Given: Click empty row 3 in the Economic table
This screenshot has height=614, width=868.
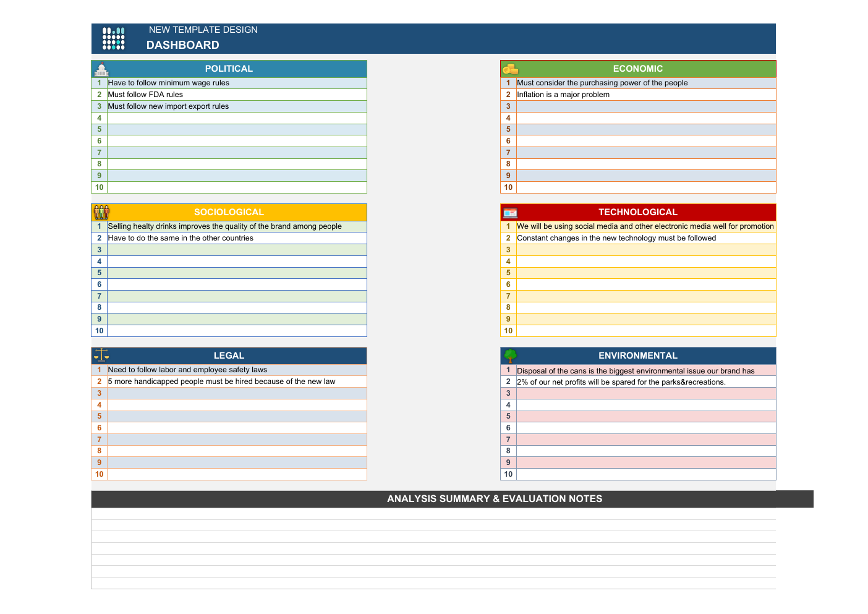Looking at the screenshot, I should [x=646, y=106].
